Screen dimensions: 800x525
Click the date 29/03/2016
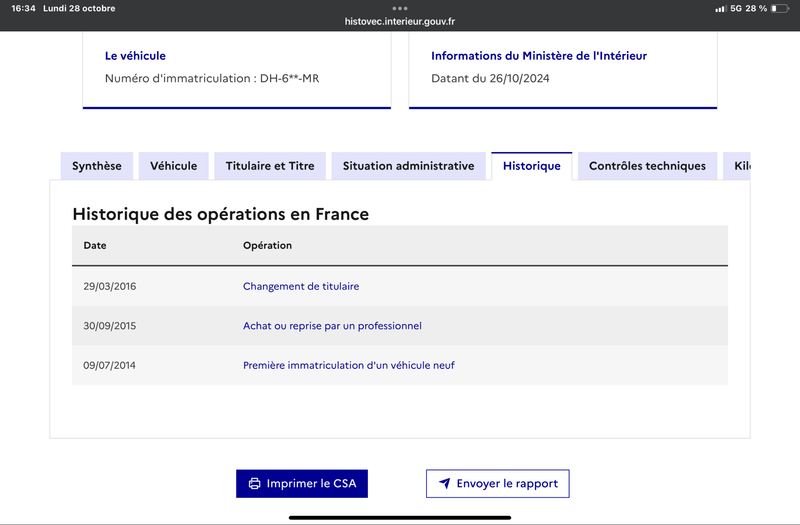[x=110, y=286]
